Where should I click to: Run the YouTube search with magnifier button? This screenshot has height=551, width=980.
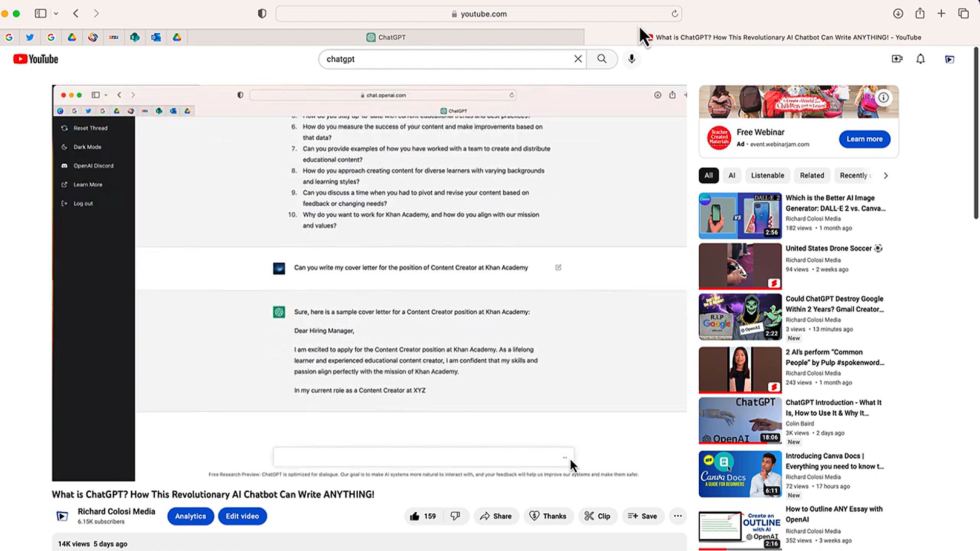[602, 59]
